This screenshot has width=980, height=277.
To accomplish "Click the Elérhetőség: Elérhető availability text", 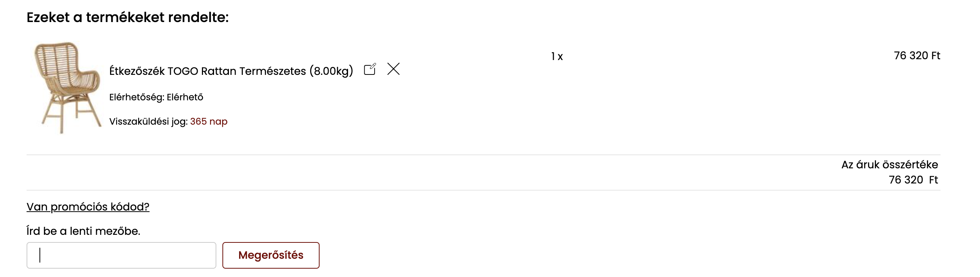I will pyautogui.click(x=156, y=97).
